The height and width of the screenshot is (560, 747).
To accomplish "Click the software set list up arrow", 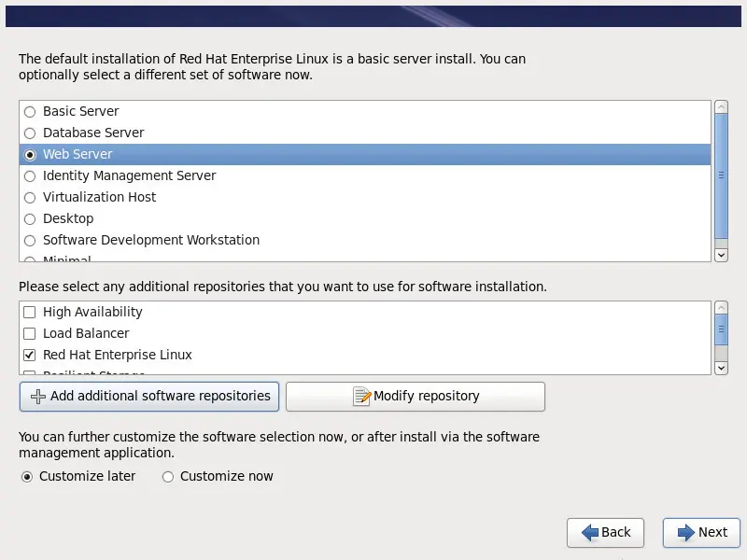I will click(721, 107).
